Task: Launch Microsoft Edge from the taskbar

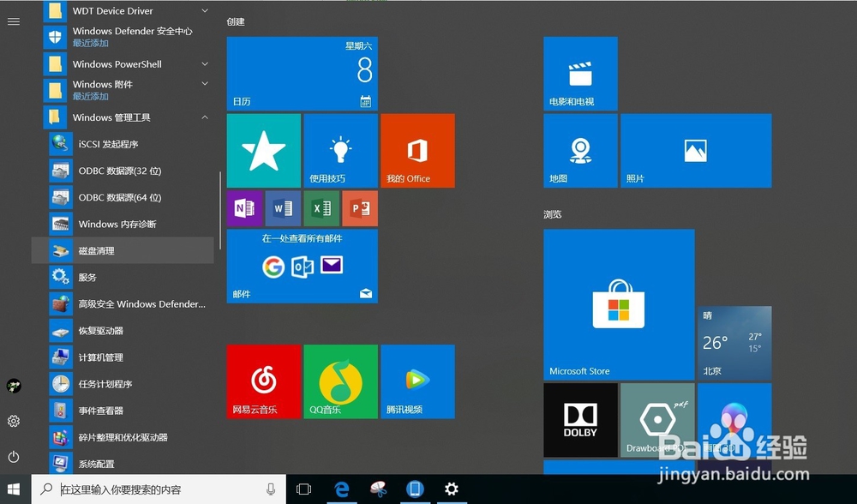Action: [342, 489]
